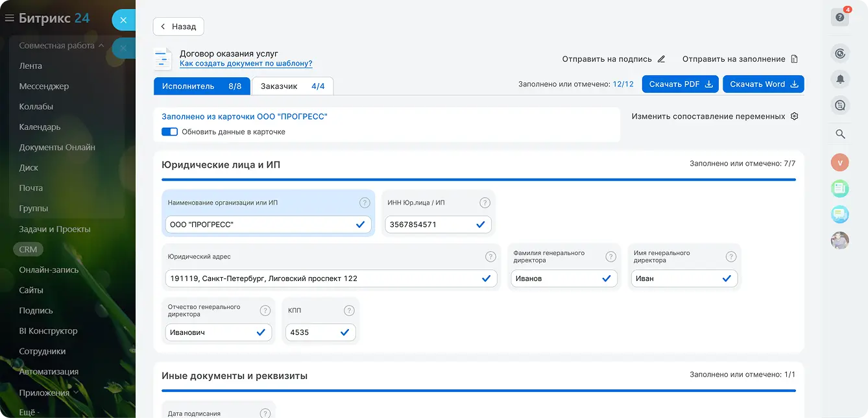Click the help question mark icon with badge
Viewport: 868px width, 418px height.
pyautogui.click(x=840, y=18)
